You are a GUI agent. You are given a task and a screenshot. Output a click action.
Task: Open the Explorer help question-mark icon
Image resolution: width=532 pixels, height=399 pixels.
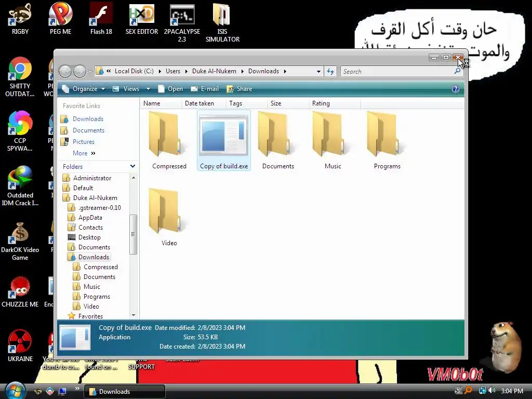click(x=455, y=89)
